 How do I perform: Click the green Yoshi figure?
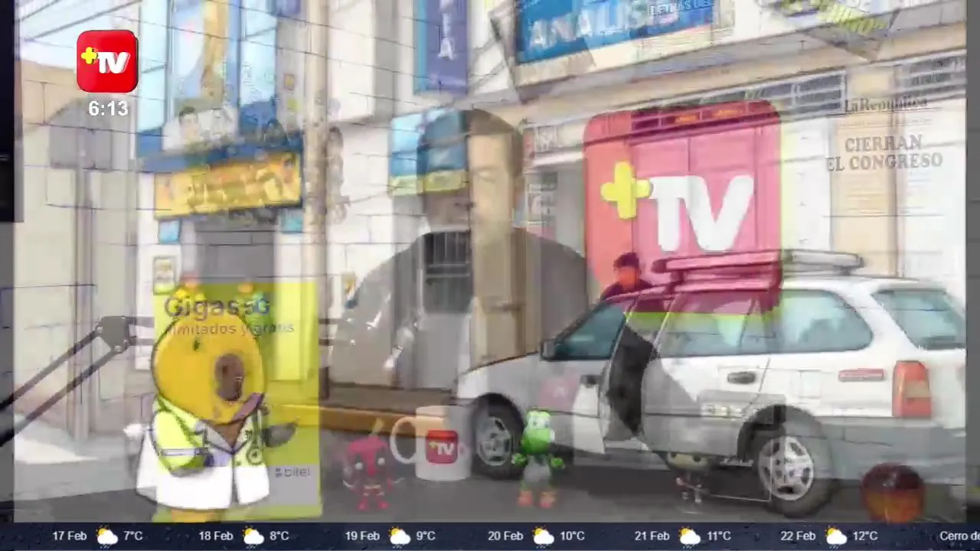point(538,457)
